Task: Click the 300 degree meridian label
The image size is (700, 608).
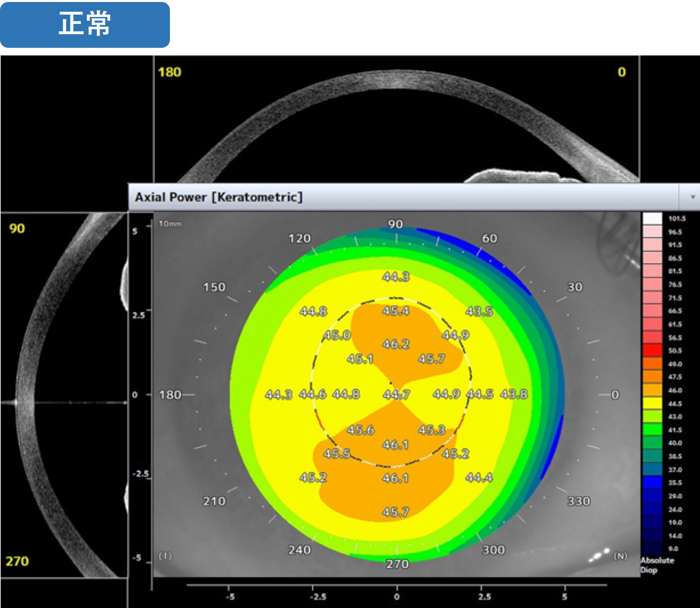Action: 494,550
